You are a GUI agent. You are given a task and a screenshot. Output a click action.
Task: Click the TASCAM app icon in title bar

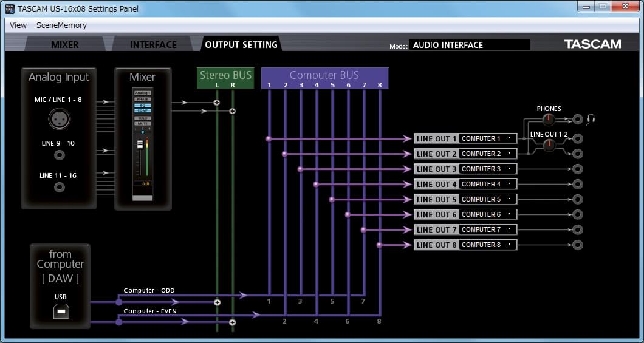(10, 8)
